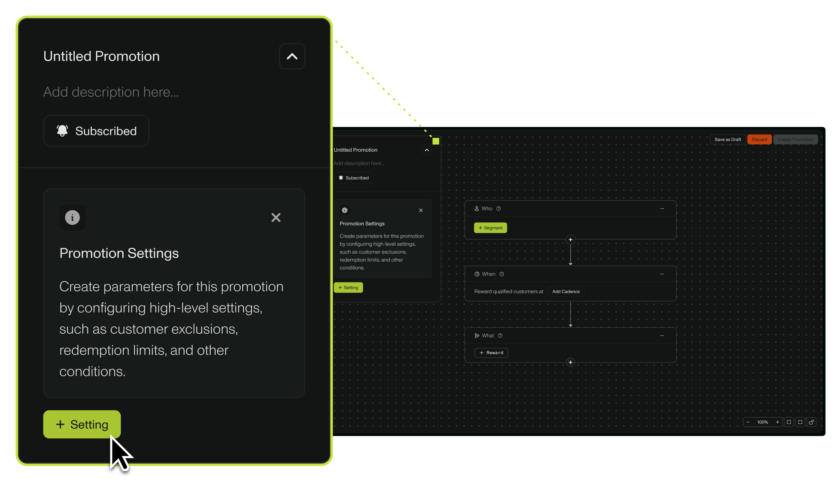The height and width of the screenshot is (504, 835).
Task: Click the plus circle below What card
Action: (x=570, y=362)
